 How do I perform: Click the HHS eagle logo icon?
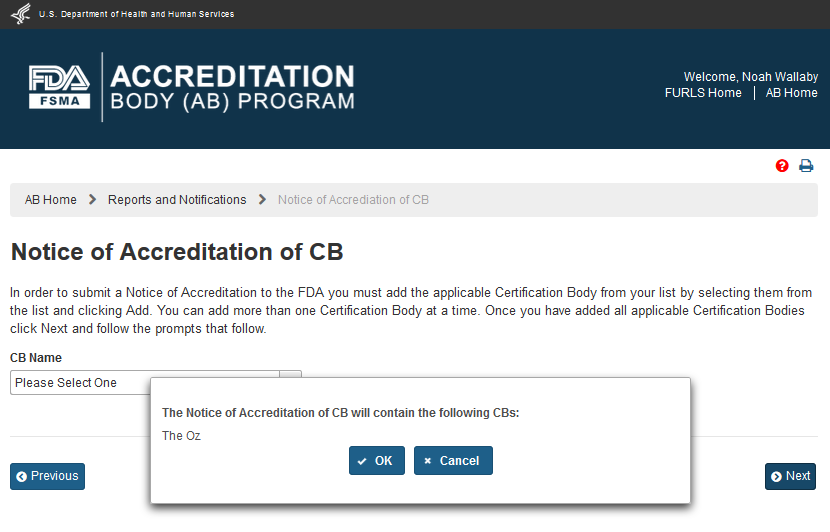(x=20, y=14)
